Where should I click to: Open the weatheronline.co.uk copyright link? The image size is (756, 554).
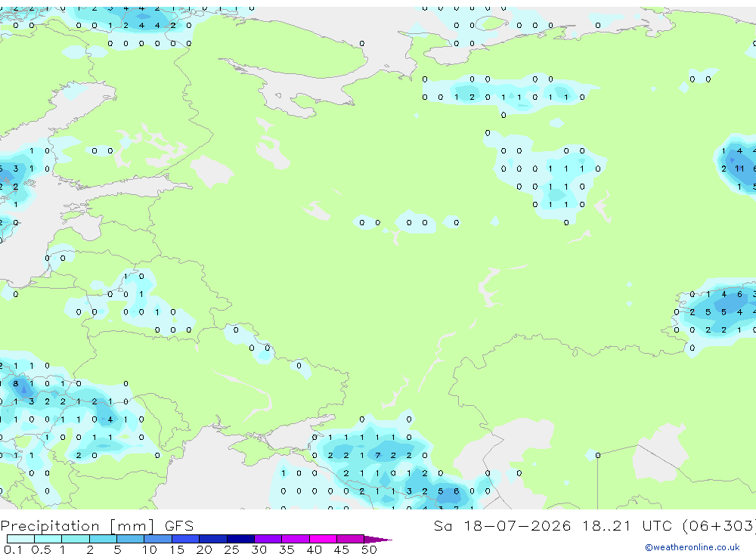click(x=692, y=547)
